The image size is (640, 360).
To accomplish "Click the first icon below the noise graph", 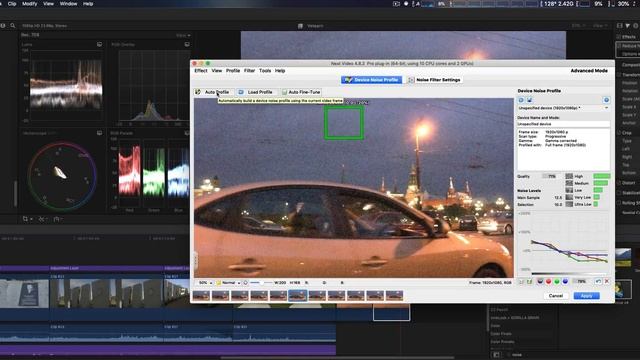I will 521,282.
